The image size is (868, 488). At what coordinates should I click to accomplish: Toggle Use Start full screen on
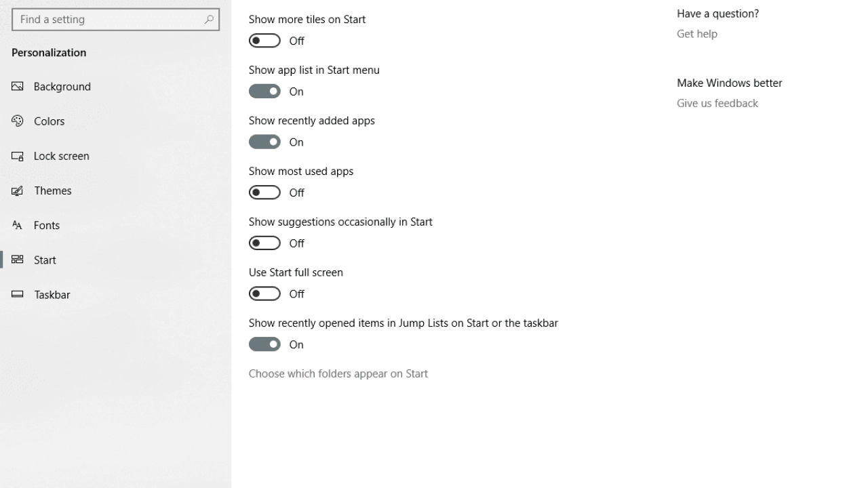(264, 293)
